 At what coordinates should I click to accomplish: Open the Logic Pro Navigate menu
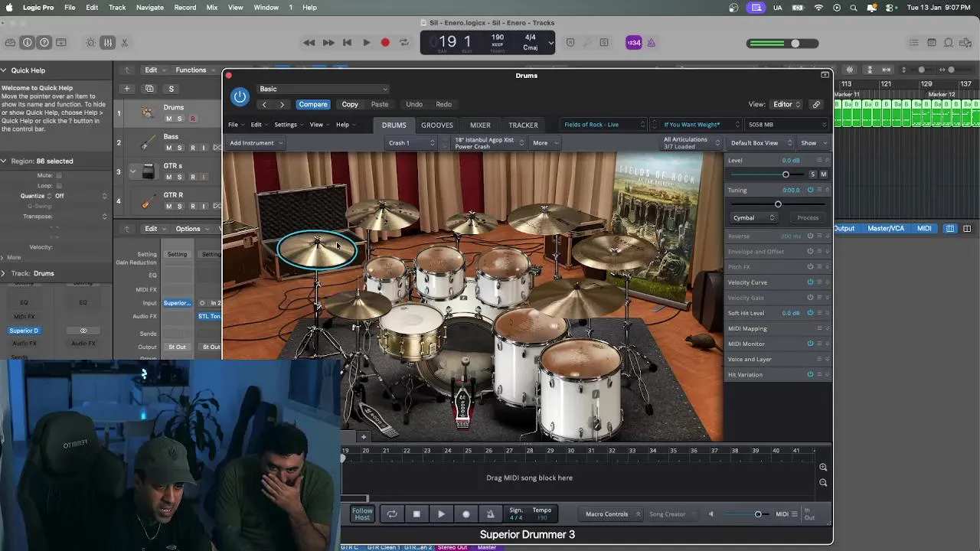coord(149,8)
